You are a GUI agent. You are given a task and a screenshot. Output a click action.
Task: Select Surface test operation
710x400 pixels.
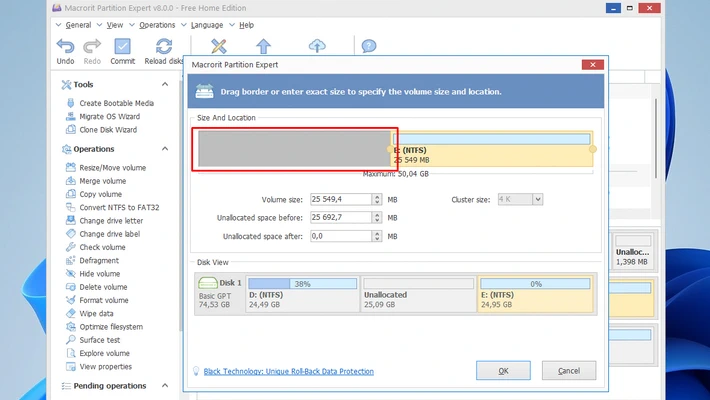93,340
